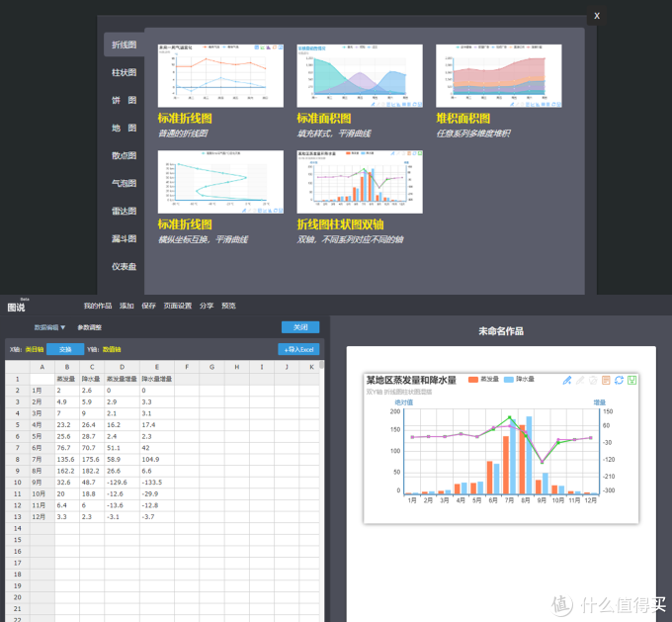The image size is (672, 622).
Task: Click the 蒸发量 header cell in column B
Action: click(x=67, y=379)
